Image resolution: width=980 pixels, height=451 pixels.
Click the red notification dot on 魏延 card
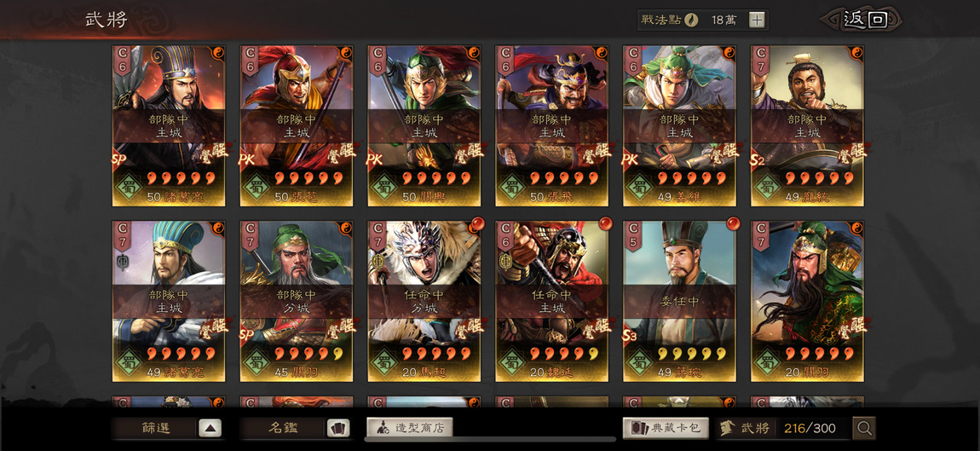pyautogui.click(x=605, y=223)
